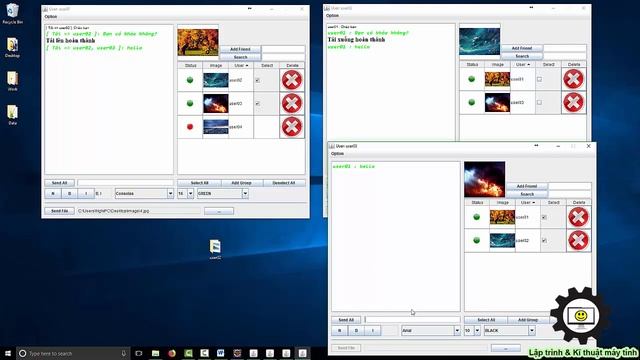Delete friend user04 in user01 window

click(292, 127)
